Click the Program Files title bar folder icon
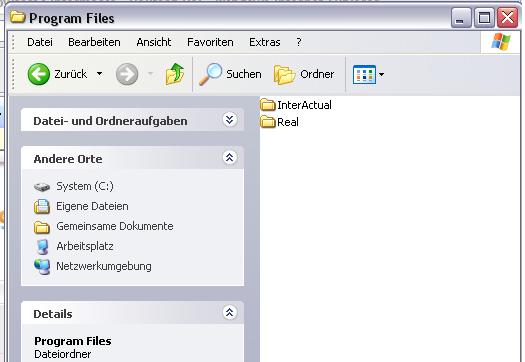Image resolution: width=525 pixels, height=362 pixels. point(18,17)
